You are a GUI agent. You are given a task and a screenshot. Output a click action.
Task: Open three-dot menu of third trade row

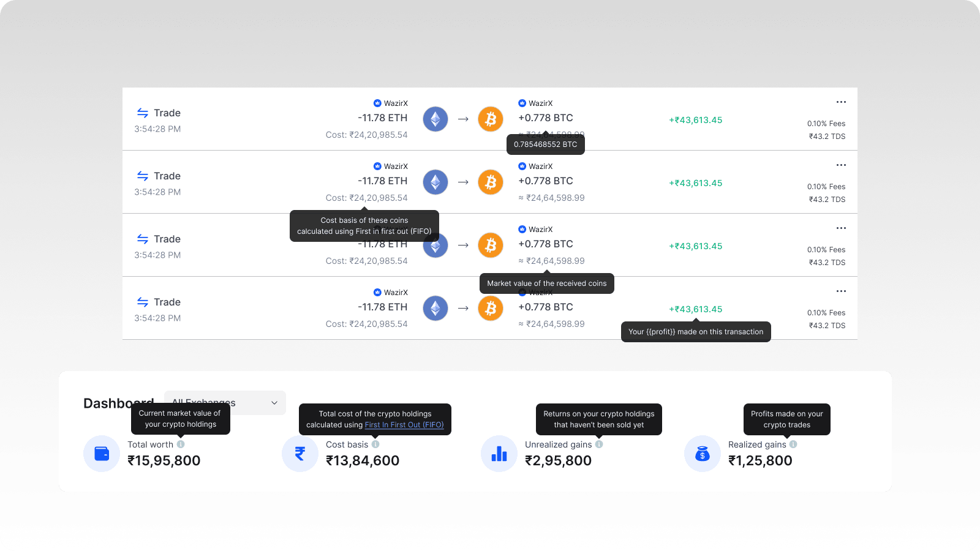[841, 228]
